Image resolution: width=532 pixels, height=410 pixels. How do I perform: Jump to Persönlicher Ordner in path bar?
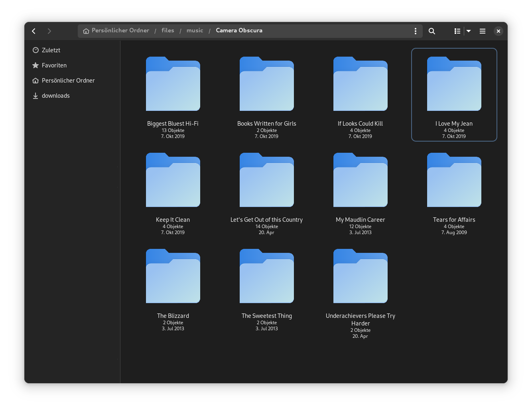116,31
